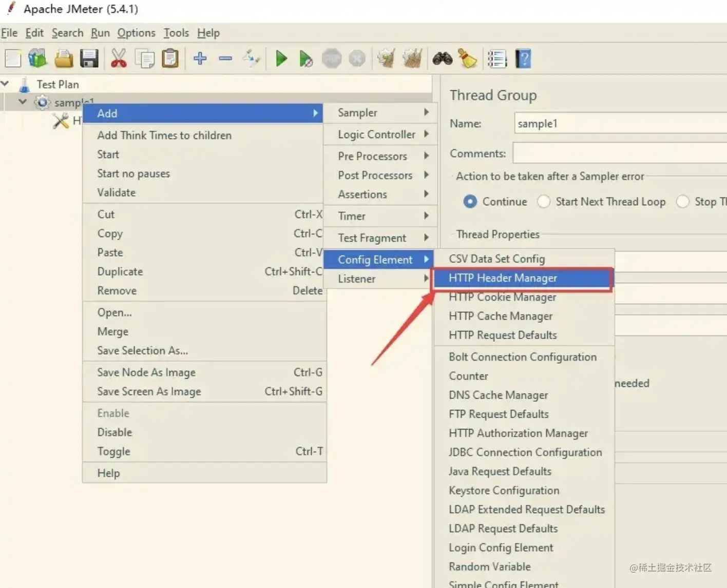Choose HTTP Authorization Manager

[524, 434]
